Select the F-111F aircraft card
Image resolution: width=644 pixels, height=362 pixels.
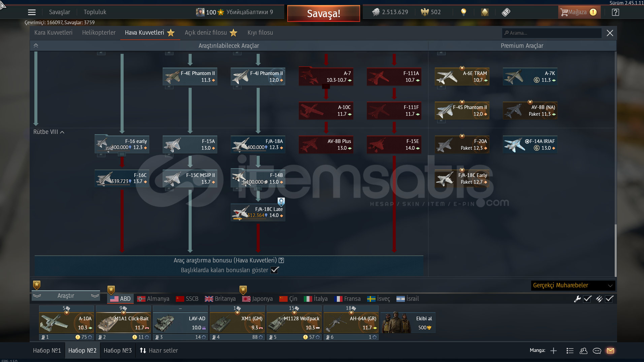coord(394,111)
